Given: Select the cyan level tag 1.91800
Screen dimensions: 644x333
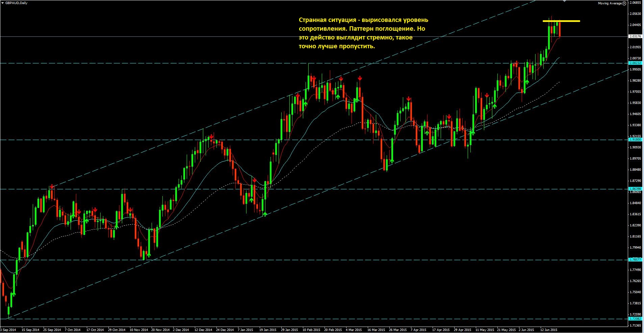Looking at the screenshot, I should point(635,139).
